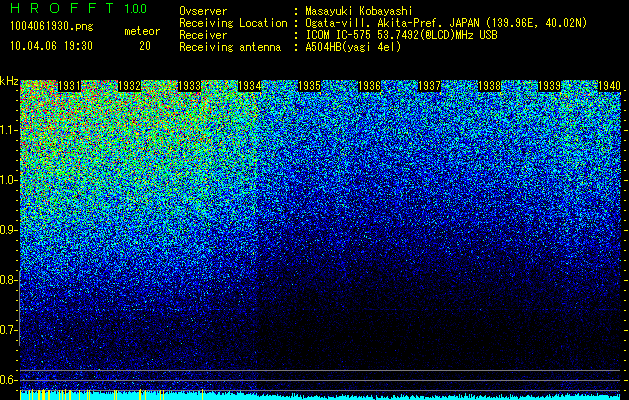The height and width of the screenshot is (400, 629).
Task: Click the meteor label
Action: click(x=142, y=31)
